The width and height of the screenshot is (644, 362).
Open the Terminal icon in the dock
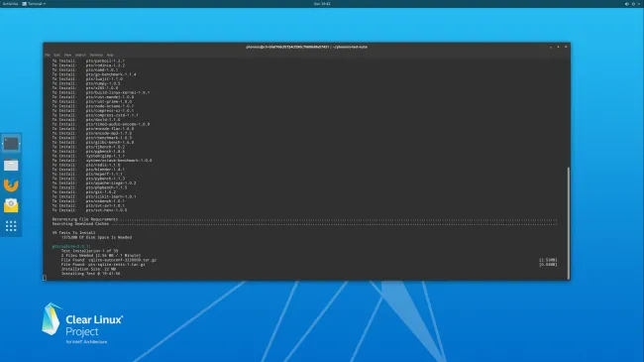pyautogui.click(x=11, y=144)
